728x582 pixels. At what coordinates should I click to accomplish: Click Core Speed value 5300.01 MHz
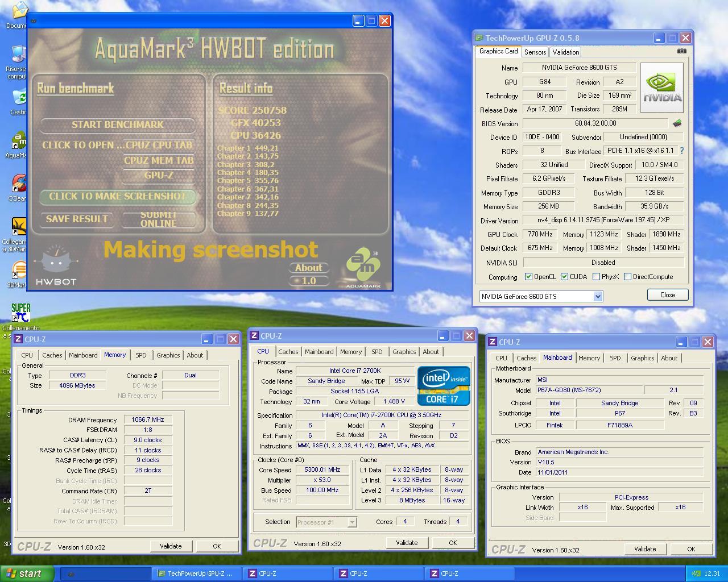[322, 470]
